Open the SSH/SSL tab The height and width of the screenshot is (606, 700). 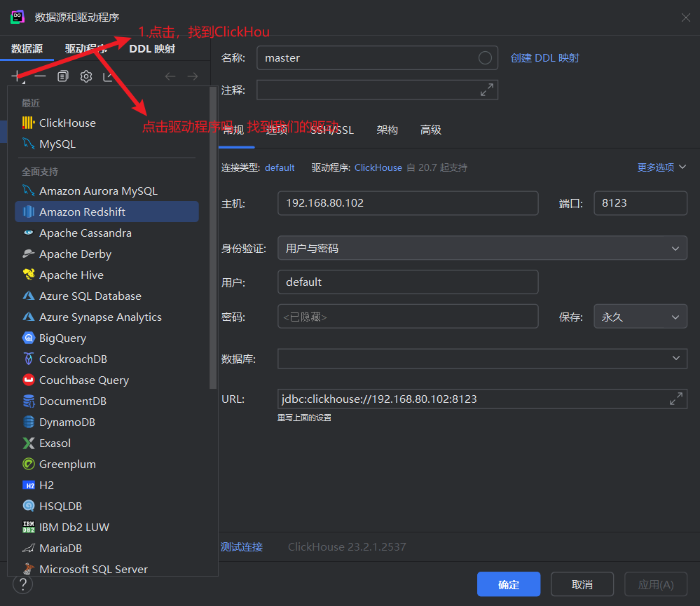(x=331, y=130)
